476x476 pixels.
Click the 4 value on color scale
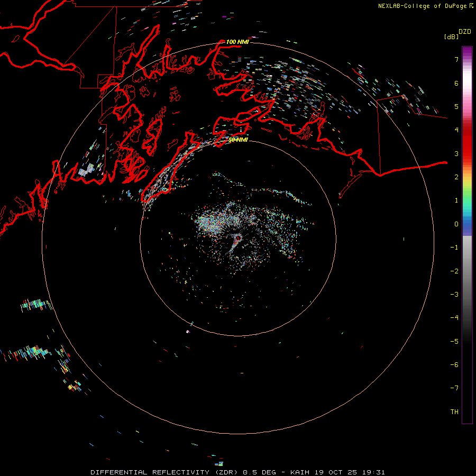point(456,130)
